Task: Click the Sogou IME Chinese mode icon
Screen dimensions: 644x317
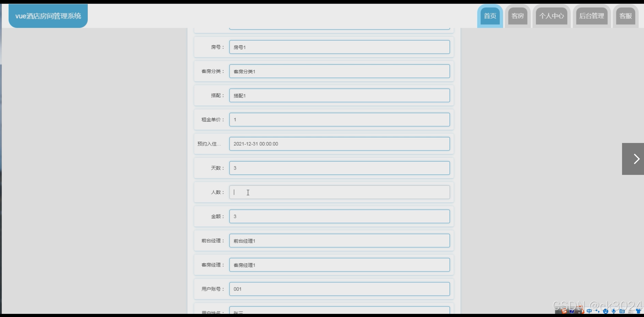Action: 589,311
